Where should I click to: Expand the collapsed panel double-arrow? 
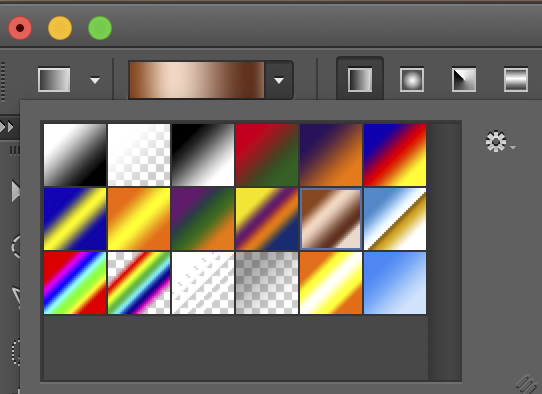(7, 127)
